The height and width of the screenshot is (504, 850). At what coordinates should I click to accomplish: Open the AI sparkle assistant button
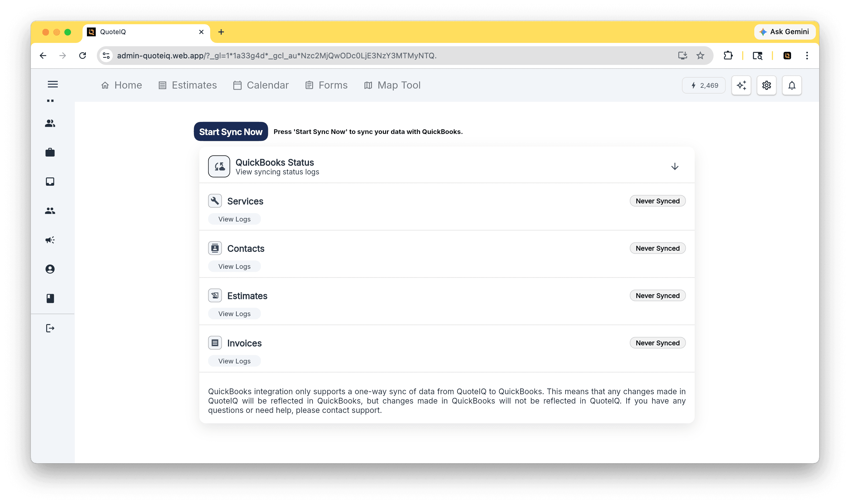[741, 85]
